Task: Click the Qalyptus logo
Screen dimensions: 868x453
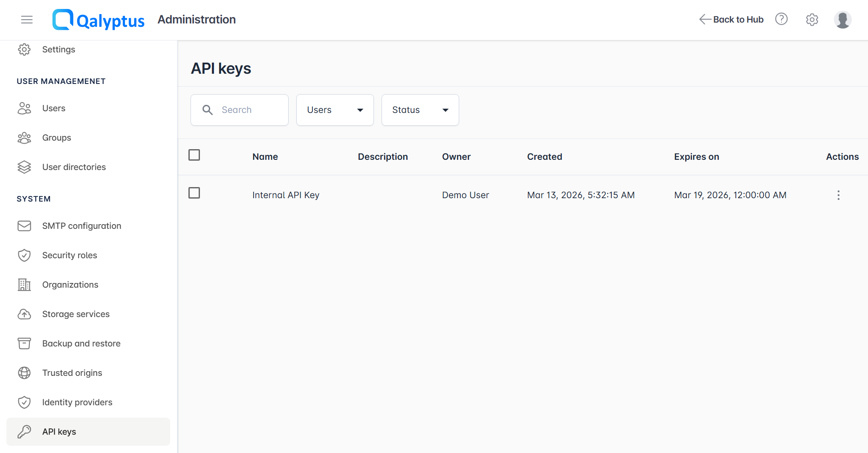Action: [98, 20]
